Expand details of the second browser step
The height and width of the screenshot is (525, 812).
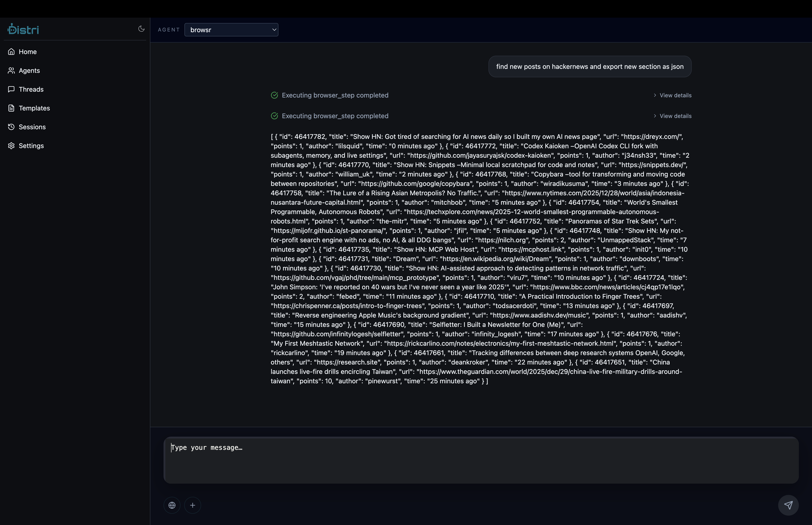[675, 116]
